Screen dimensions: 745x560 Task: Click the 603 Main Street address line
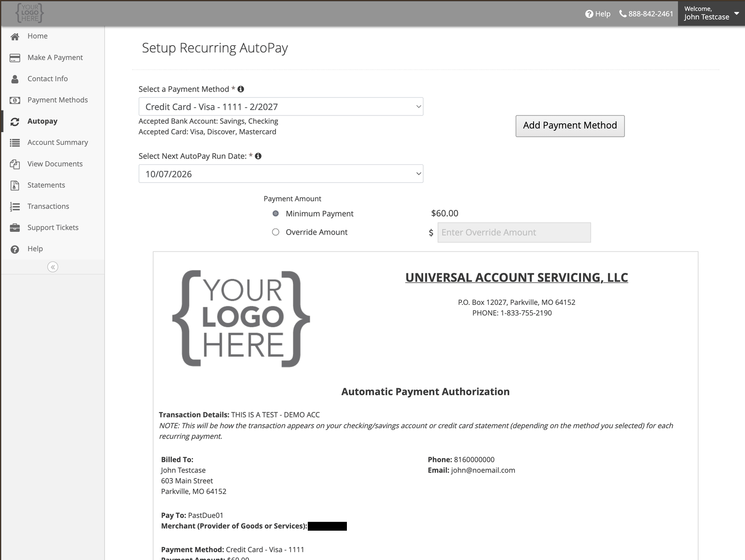coord(187,481)
